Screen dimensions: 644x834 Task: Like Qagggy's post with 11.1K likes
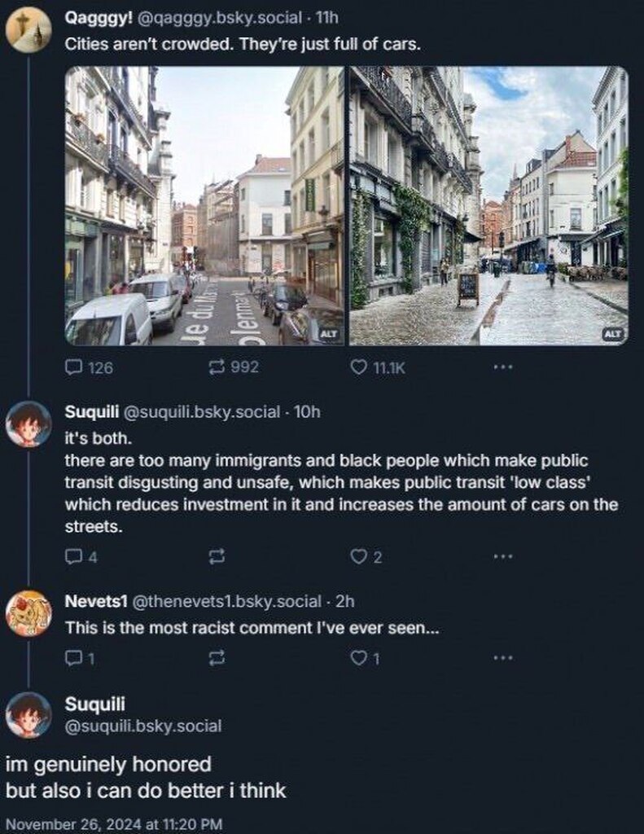pyautogui.click(x=359, y=367)
